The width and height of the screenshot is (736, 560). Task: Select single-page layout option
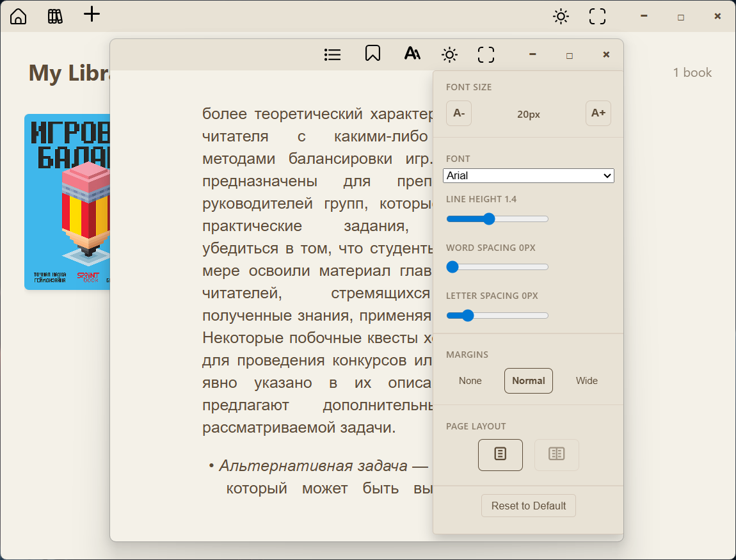(500, 454)
